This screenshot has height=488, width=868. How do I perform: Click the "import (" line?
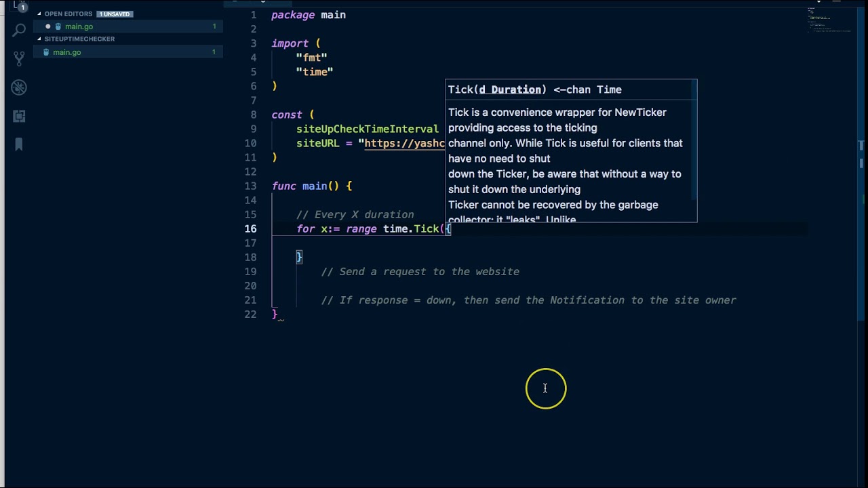296,43
